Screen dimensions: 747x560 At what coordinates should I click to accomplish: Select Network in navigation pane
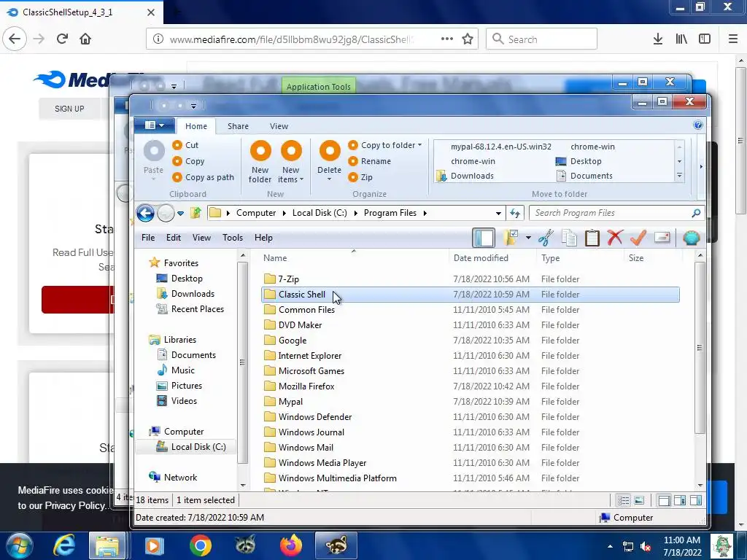(x=181, y=478)
